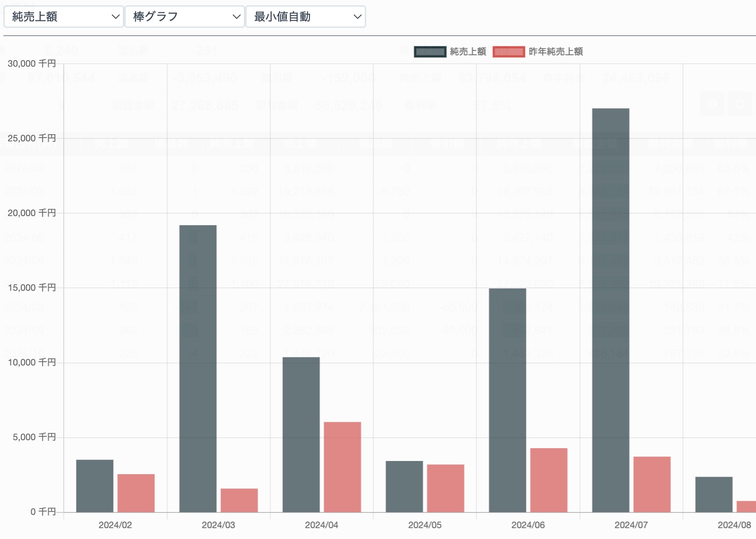Click the red 2024/05 last-year bar

(446, 488)
